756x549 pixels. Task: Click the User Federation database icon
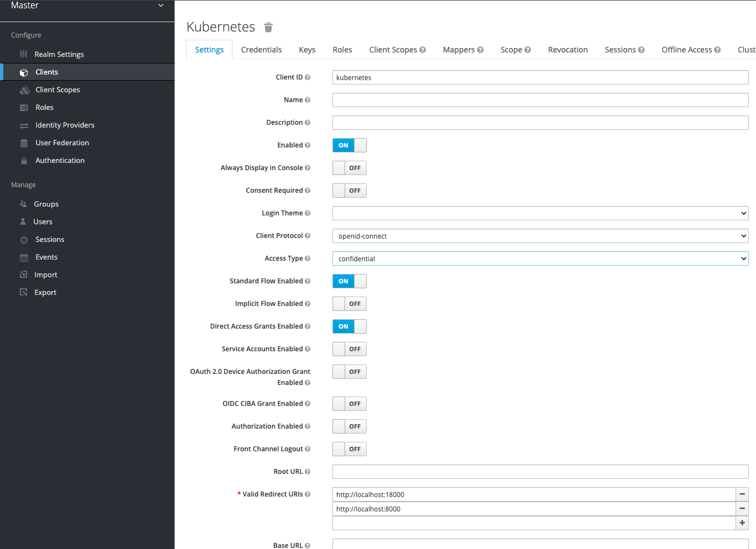(x=24, y=143)
